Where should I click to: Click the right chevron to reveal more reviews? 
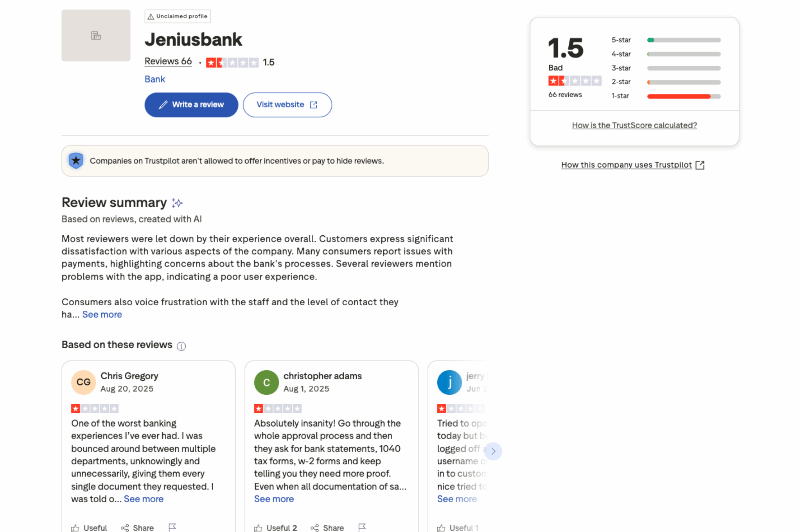tap(494, 451)
